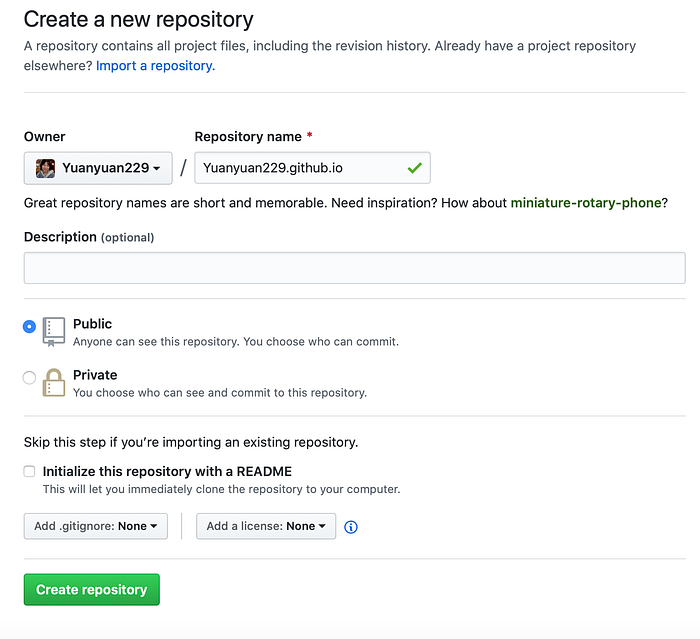Select the Private radio button
Viewport: 700px width, 639px height.
29,378
